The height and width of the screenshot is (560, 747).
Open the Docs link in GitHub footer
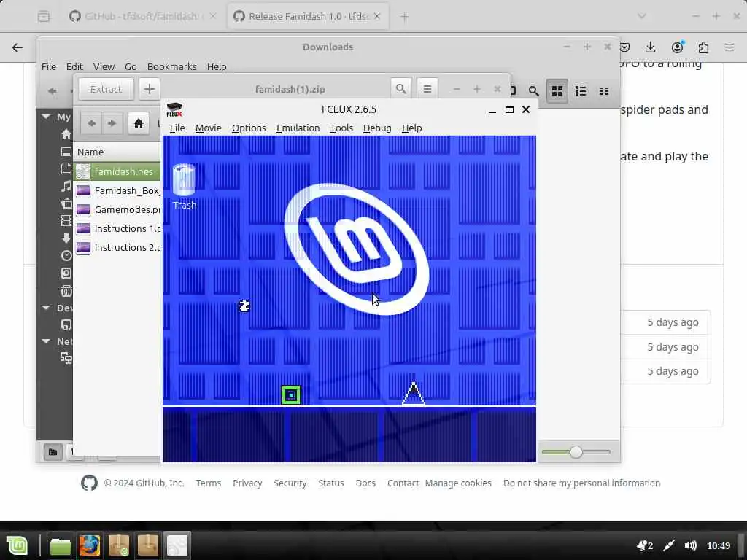click(x=365, y=483)
